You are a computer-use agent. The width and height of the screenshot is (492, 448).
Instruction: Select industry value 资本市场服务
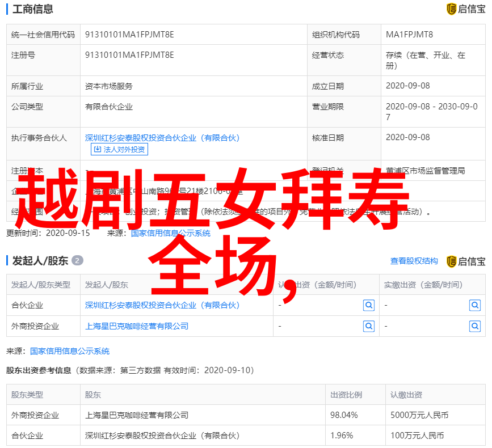coord(109,86)
